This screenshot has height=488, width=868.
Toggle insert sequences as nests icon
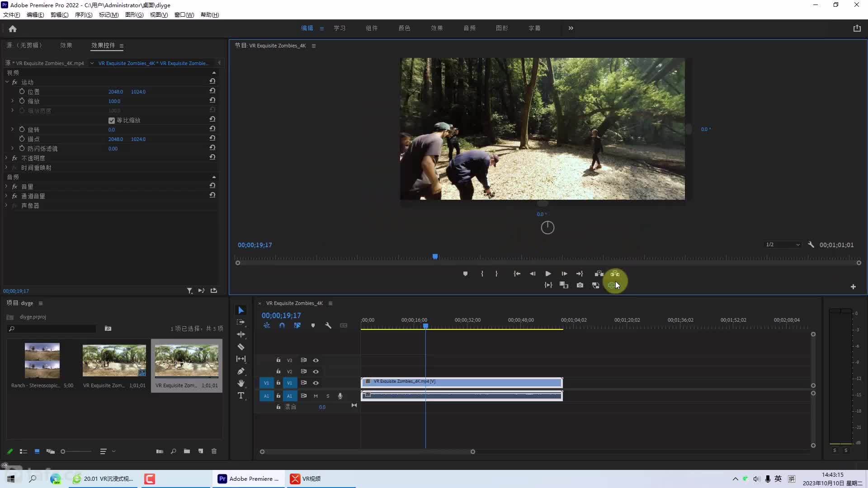tap(267, 325)
